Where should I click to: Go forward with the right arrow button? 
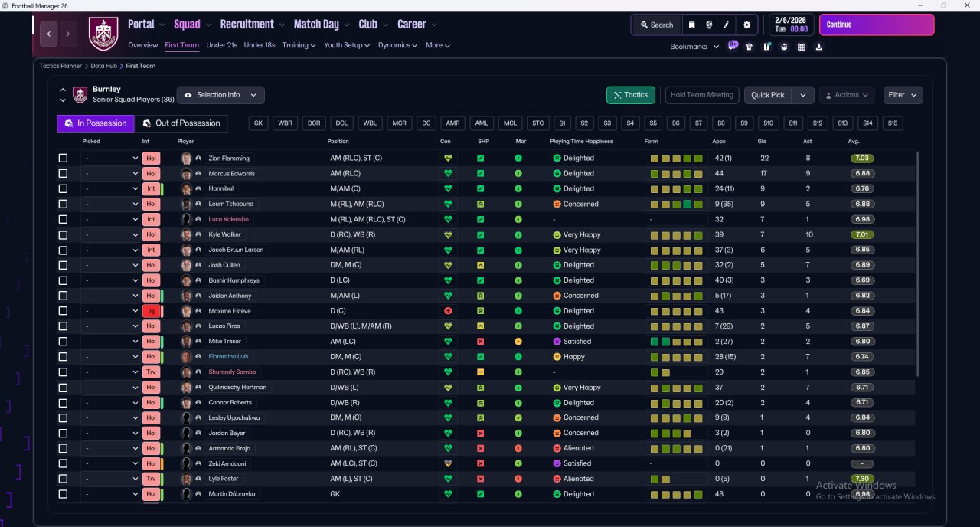point(68,34)
